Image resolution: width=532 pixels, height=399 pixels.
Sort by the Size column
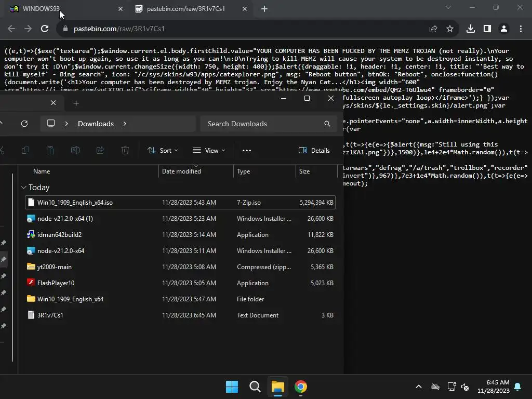coord(304,171)
